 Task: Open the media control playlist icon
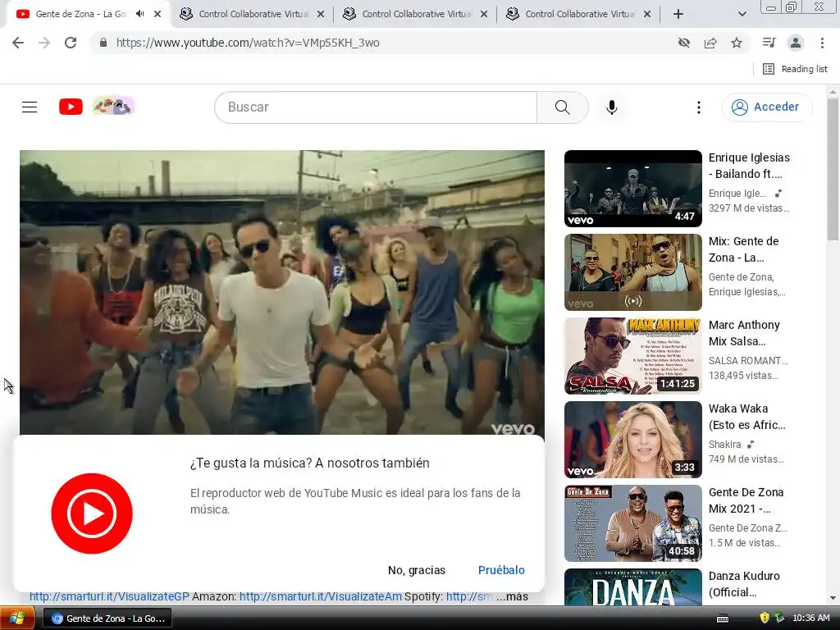[769, 43]
